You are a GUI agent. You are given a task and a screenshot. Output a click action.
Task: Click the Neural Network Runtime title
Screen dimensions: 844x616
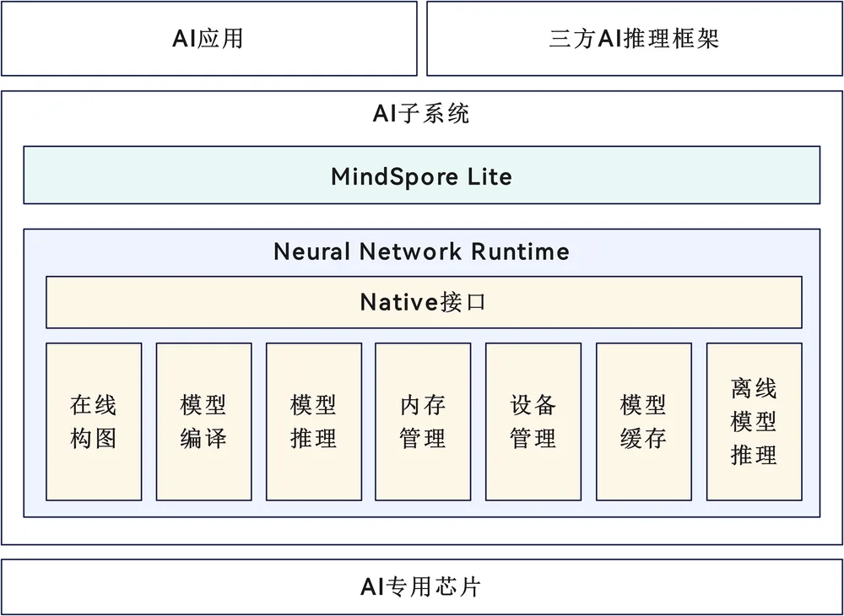coord(421,251)
